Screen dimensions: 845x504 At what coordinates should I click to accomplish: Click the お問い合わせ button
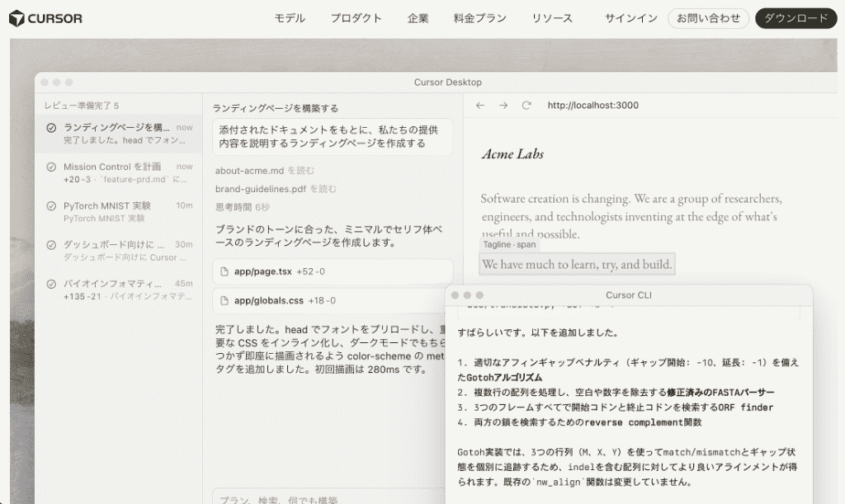click(x=708, y=18)
